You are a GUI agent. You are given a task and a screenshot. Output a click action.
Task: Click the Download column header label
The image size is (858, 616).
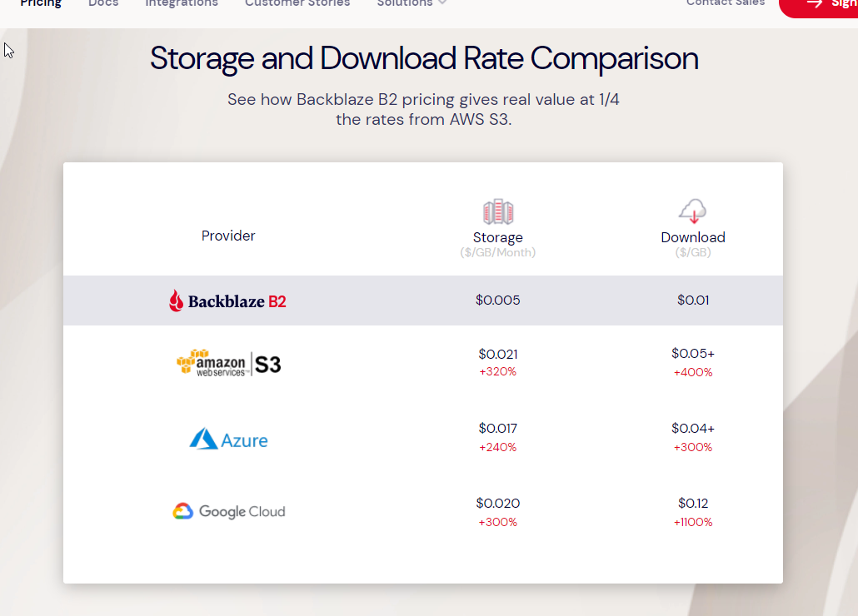pyautogui.click(x=693, y=237)
